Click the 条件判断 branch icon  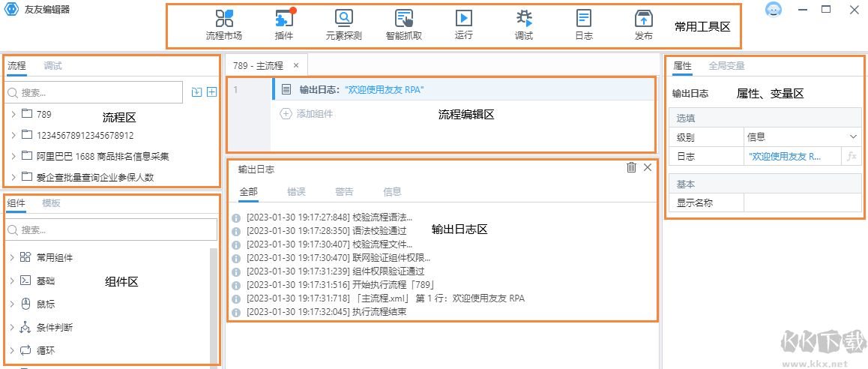[x=25, y=327]
